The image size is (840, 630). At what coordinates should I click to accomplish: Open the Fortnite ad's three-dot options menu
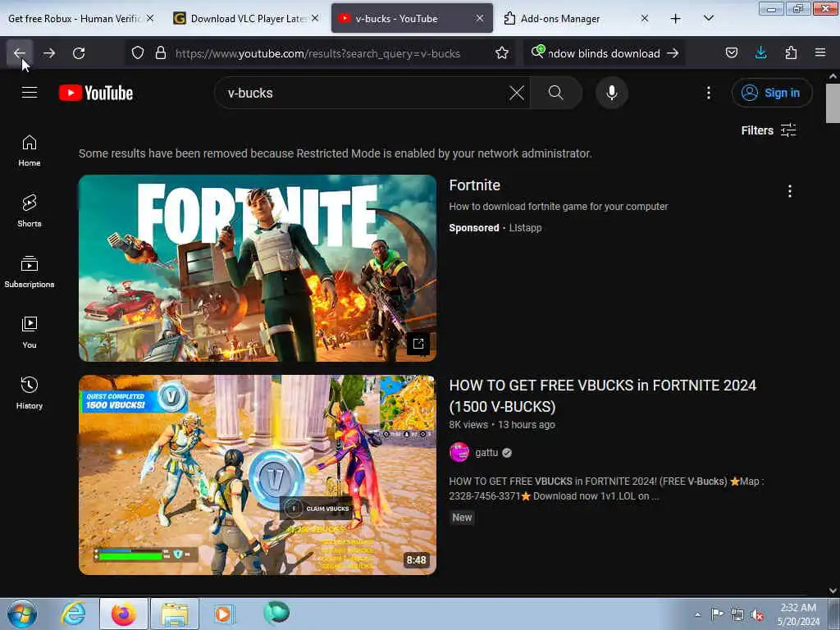point(790,191)
